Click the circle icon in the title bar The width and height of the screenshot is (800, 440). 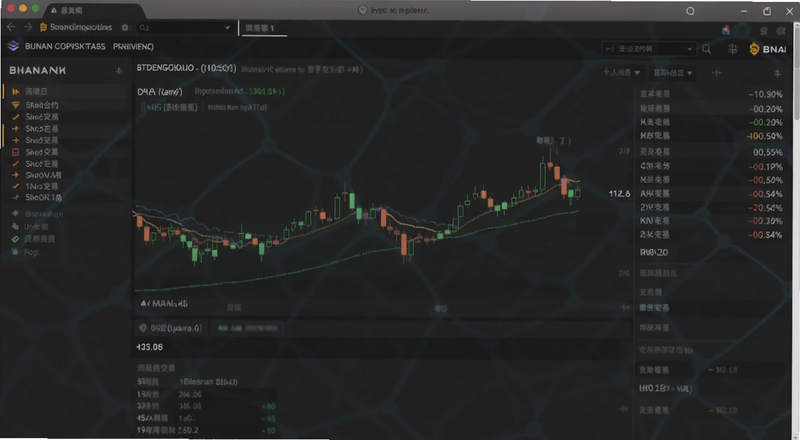[x=690, y=11]
